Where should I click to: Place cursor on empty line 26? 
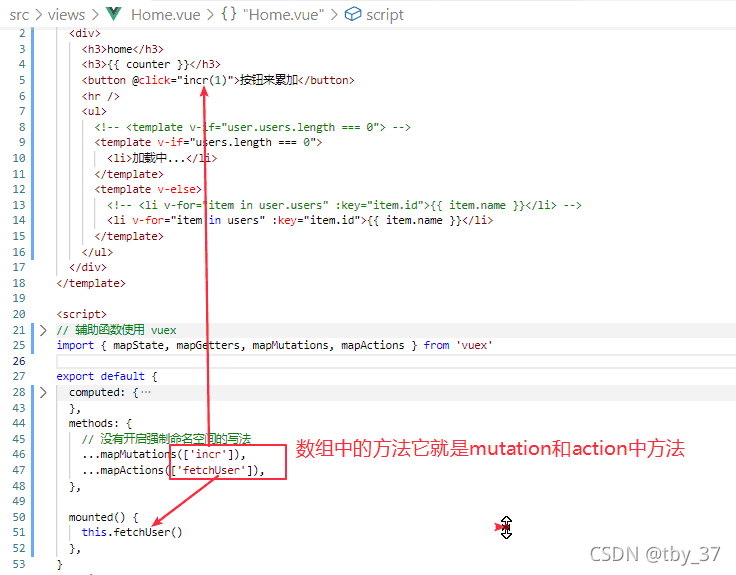click(396, 361)
